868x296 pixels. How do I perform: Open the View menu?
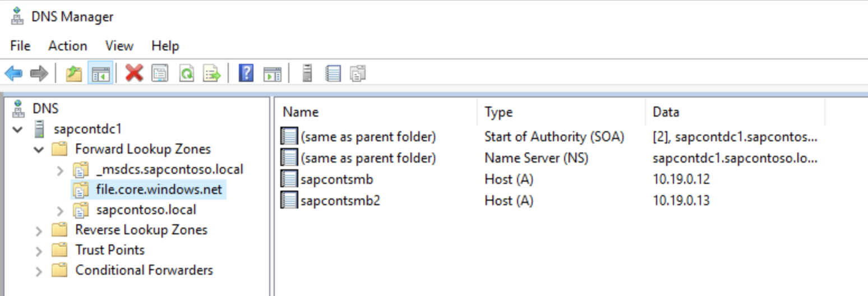click(x=119, y=45)
